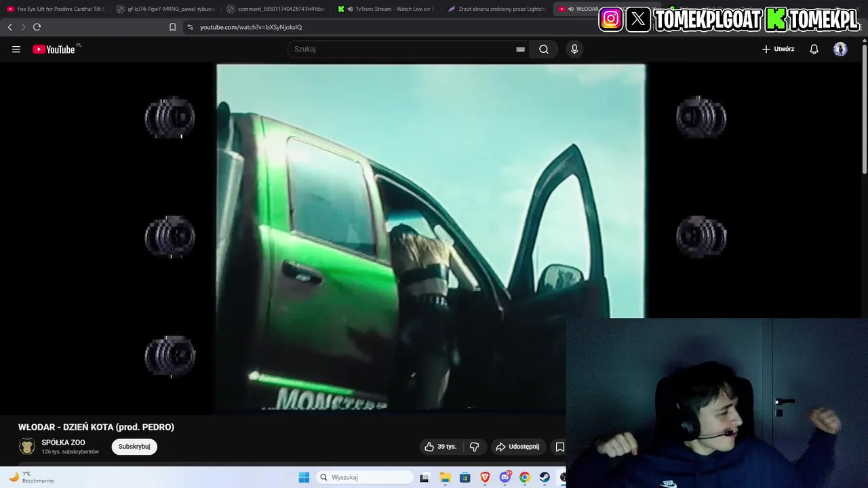Share the video via Udostępnij
The height and width of the screenshot is (488, 868).
pyautogui.click(x=518, y=447)
